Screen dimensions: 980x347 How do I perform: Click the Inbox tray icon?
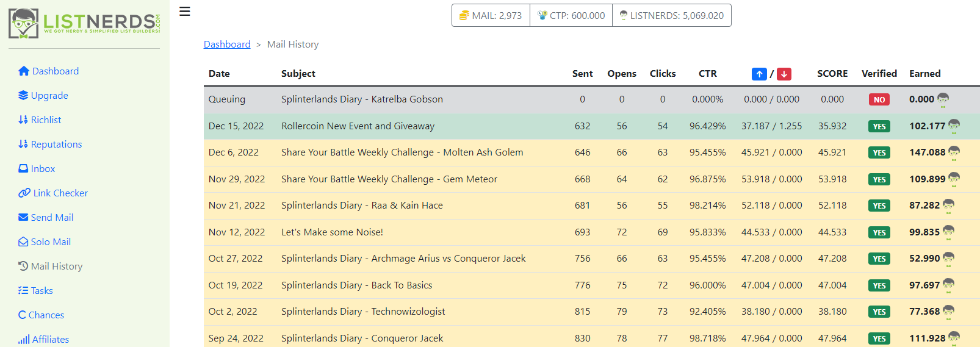tap(23, 168)
